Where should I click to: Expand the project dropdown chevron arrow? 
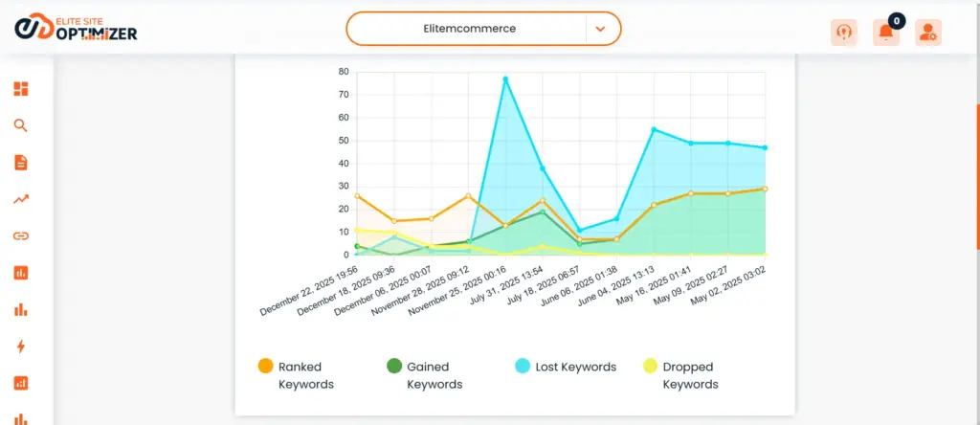pos(600,29)
